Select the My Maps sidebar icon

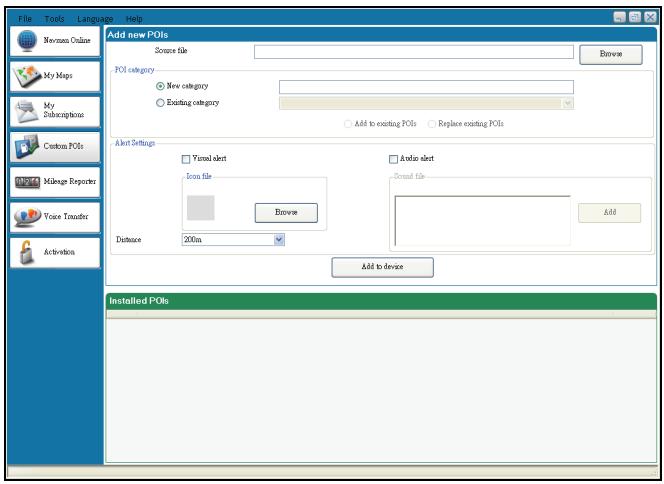click(x=23, y=75)
